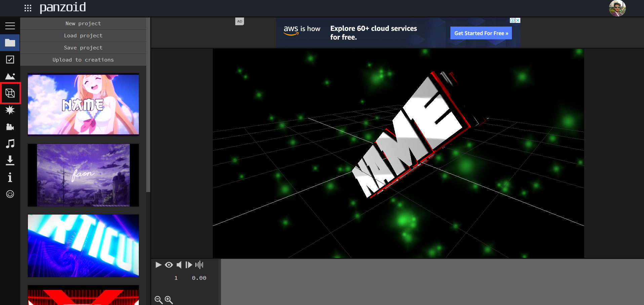Click the play-from-marker step button

(189, 265)
